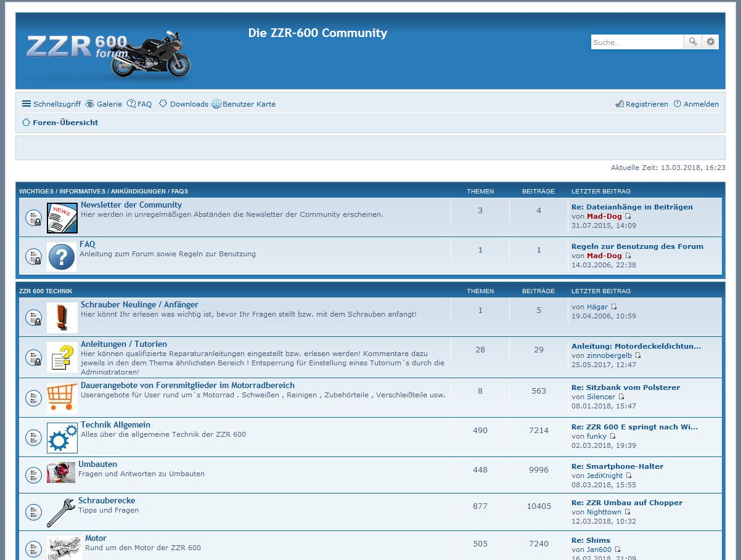This screenshot has width=741, height=560.
Task: Open the Re: Smartphone-Halter last post
Action: coord(617,466)
